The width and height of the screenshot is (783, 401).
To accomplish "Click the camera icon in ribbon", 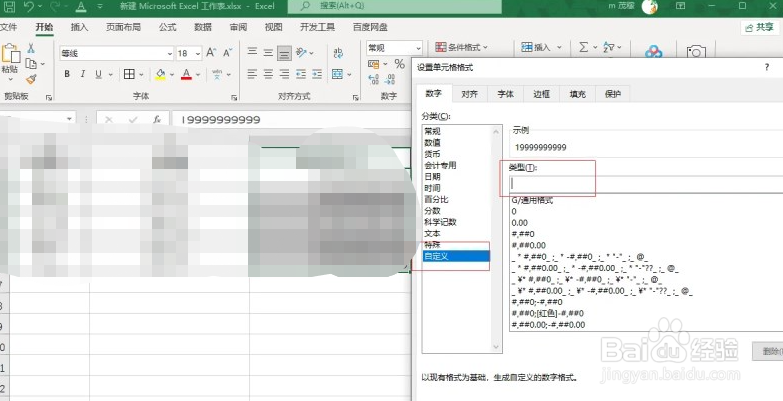I will point(696,51).
